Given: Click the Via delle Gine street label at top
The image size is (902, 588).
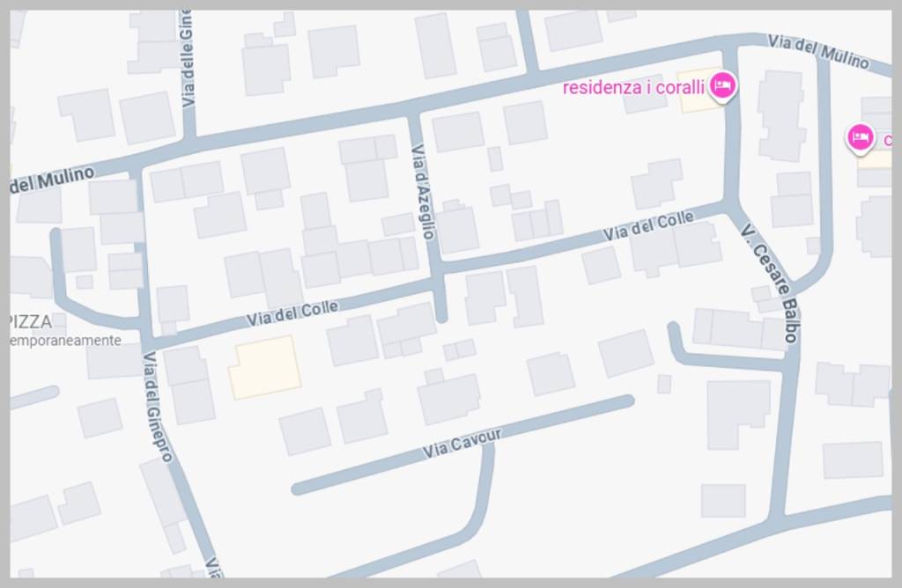Looking at the screenshot, I should pyautogui.click(x=187, y=59).
